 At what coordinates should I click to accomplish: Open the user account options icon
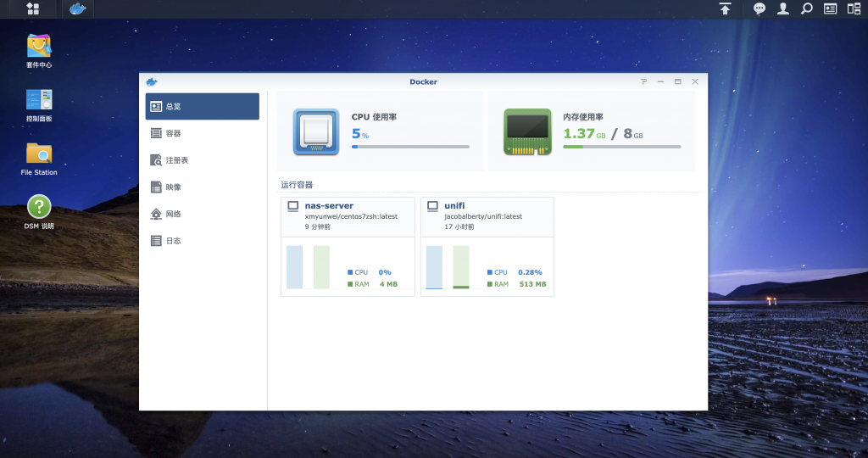point(782,8)
